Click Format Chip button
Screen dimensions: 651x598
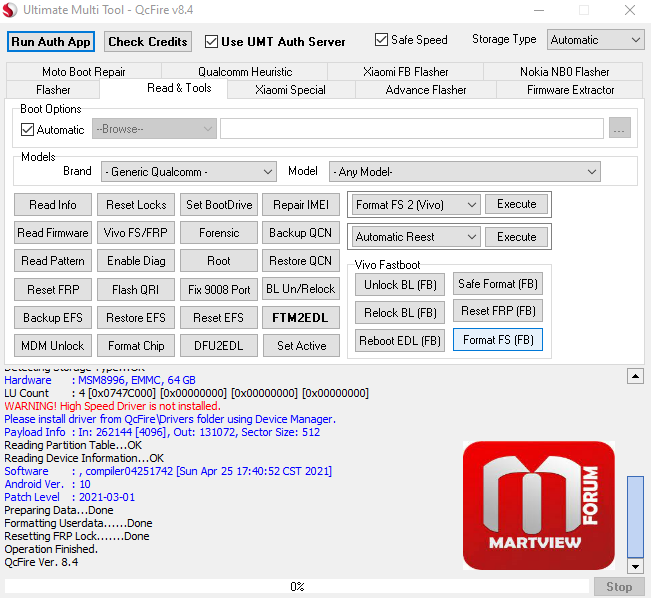pyautogui.click(x=136, y=346)
